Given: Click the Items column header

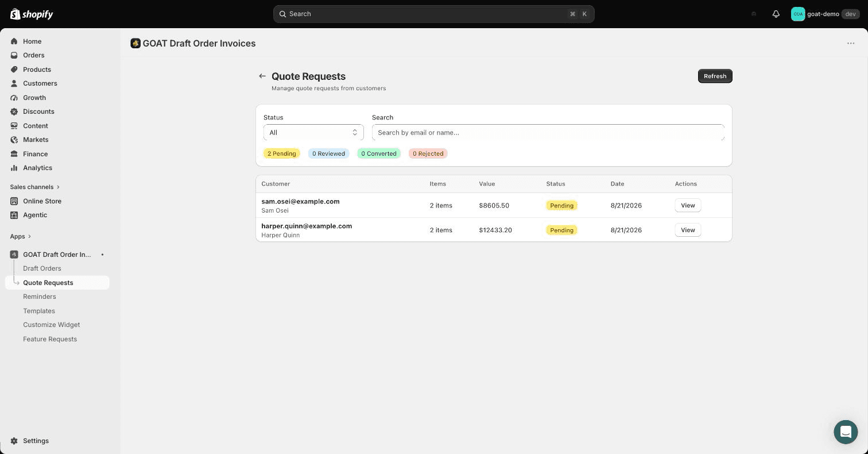Looking at the screenshot, I should tap(438, 184).
